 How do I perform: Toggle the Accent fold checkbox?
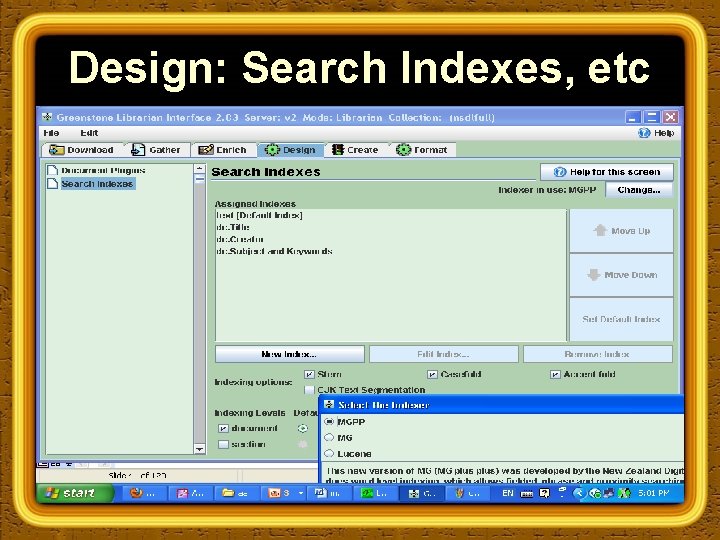[x=555, y=374]
